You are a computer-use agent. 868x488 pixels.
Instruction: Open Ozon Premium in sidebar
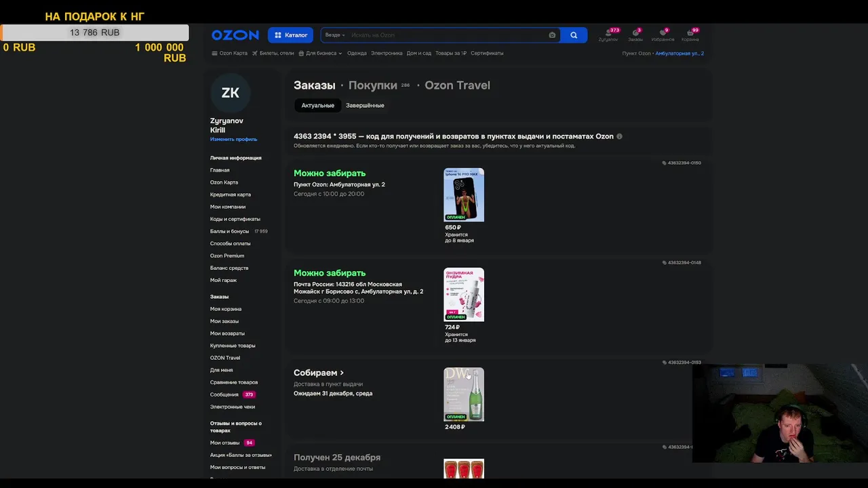(227, 256)
